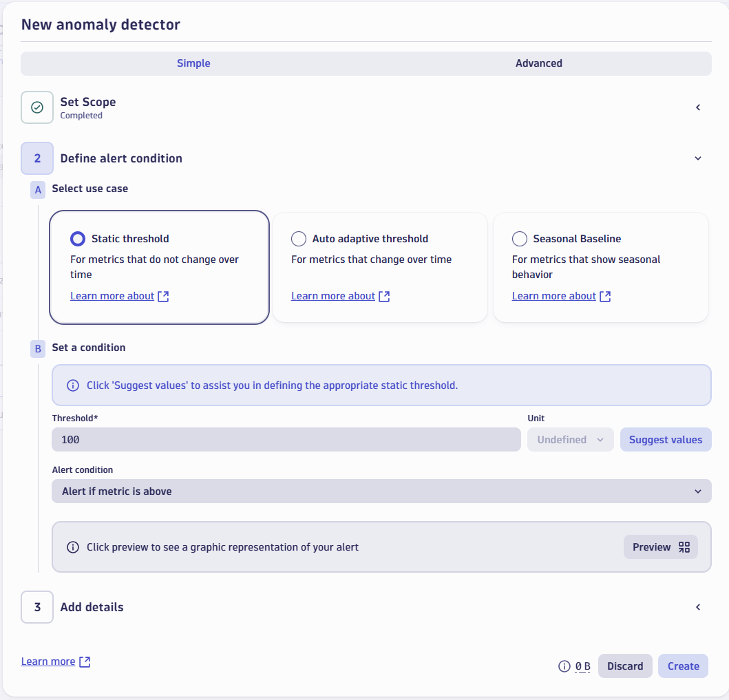Click the info icon in the Suggest values banner
Image resolution: width=729 pixels, height=700 pixels.
point(72,385)
